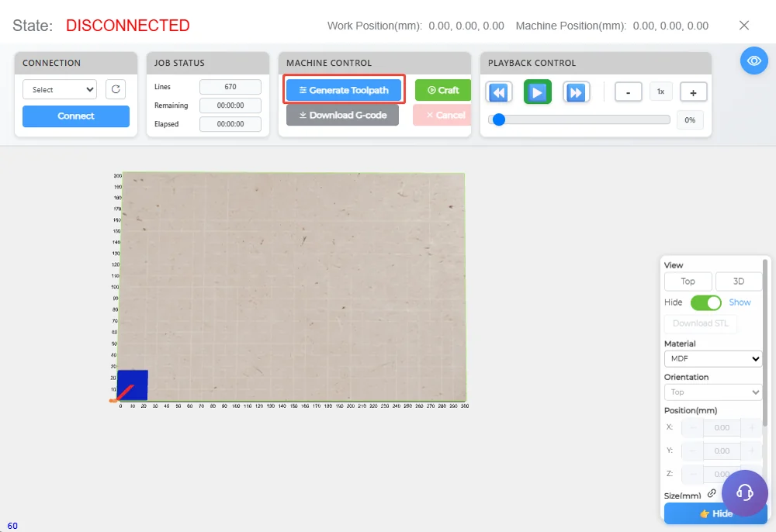Click the Connect button
Screen dimensions: 776x532
click(x=76, y=116)
